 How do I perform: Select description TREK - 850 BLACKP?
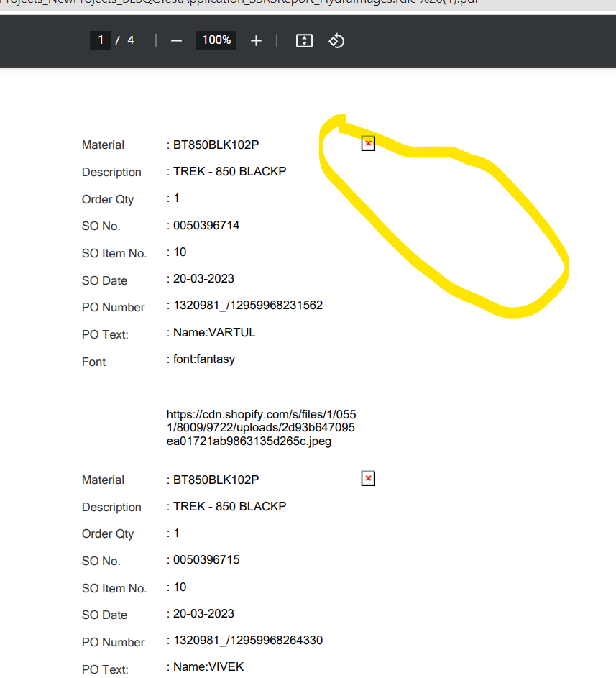[229, 171]
